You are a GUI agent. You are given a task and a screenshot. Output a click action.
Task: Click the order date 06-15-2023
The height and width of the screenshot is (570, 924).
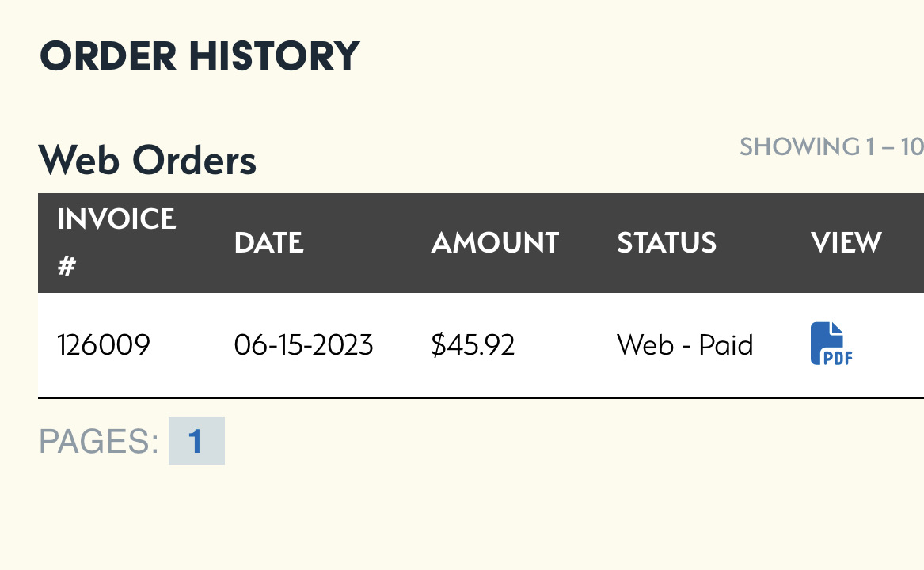point(304,345)
